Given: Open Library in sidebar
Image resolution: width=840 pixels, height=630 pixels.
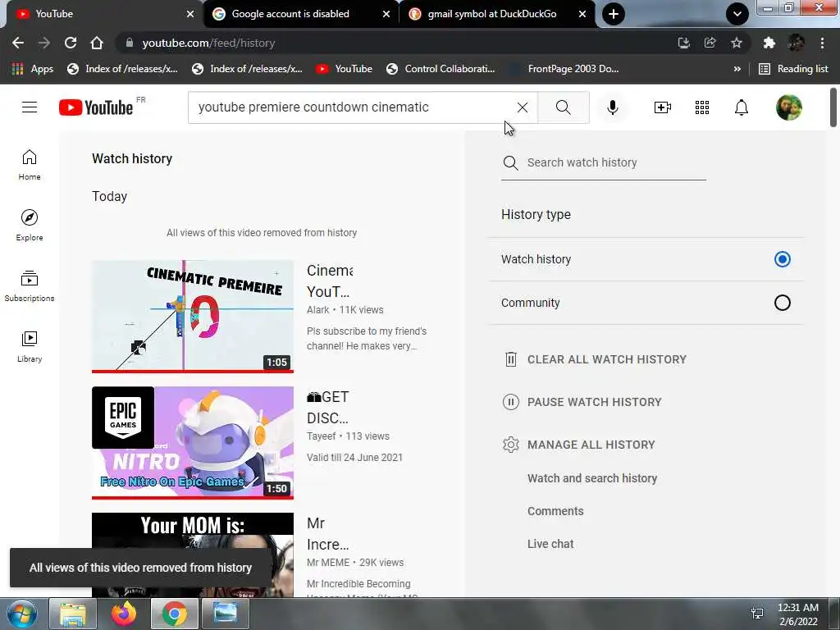Looking at the screenshot, I should pos(30,347).
